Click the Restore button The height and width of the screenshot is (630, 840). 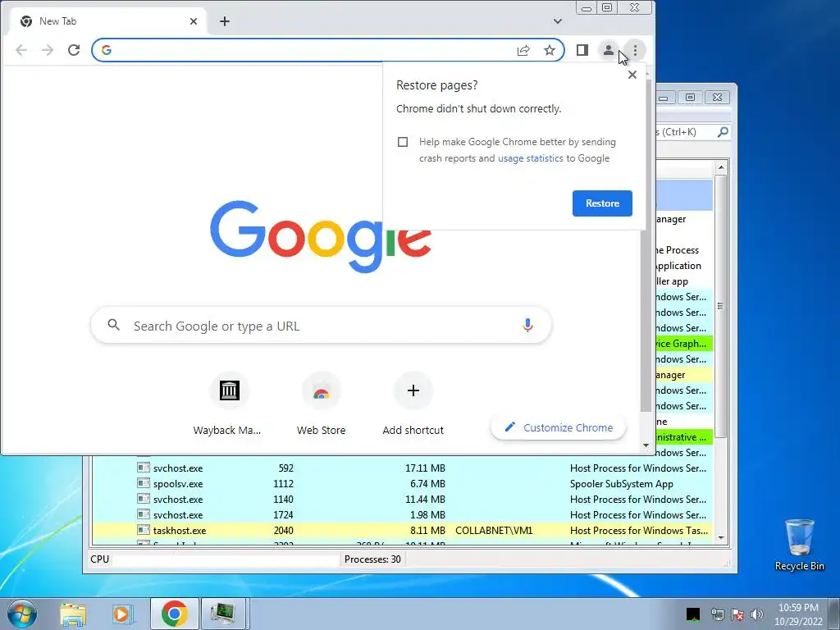602,203
